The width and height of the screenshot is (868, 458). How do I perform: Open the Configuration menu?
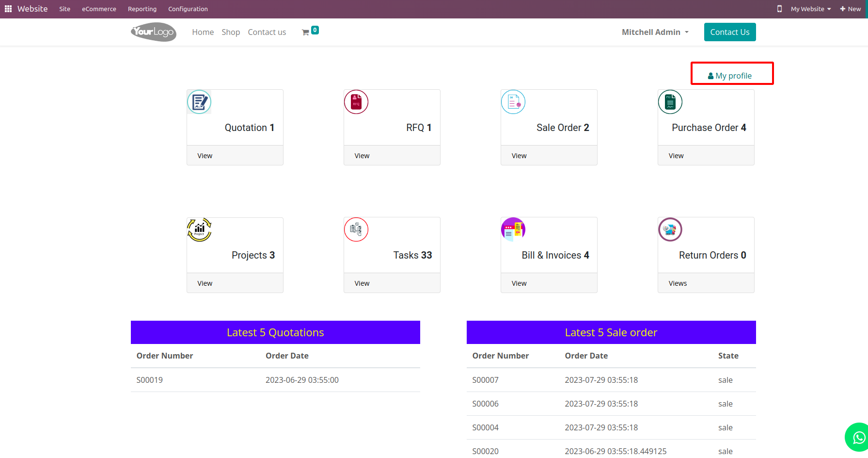click(x=188, y=9)
